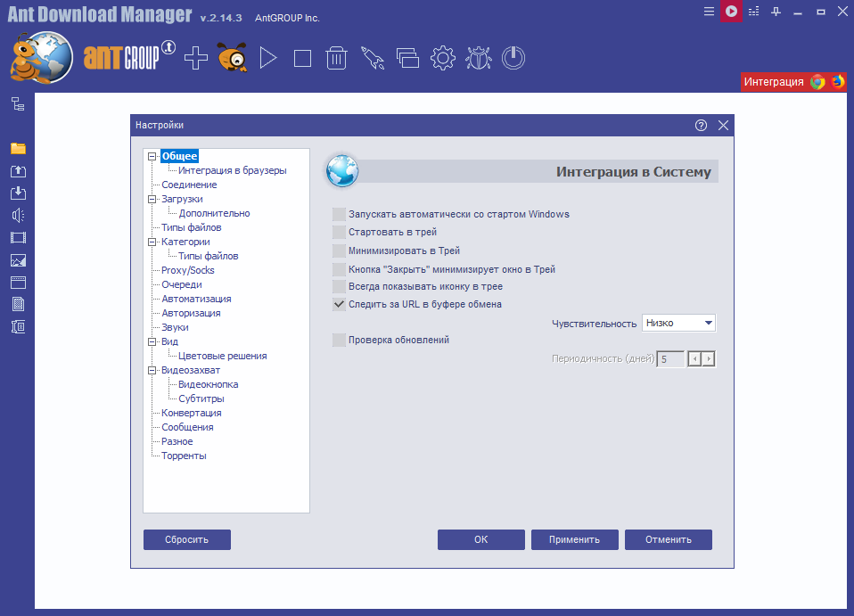Collapse the Видеозахват tree node
Viewport: 854px width, 616px height.
click(x=152, y=370)
